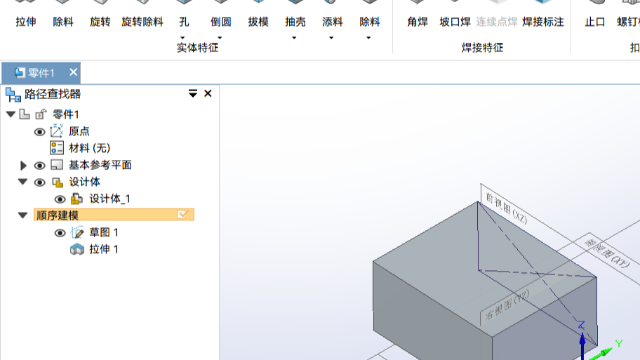The image size is (640, 360).
Task: Click the green Y axis arrow
Action: coord(602,353)
